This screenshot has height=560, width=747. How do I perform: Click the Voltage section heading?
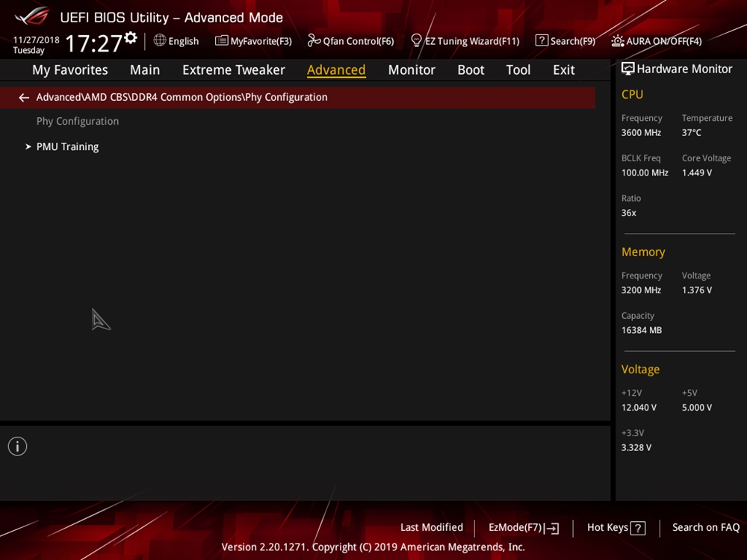tap(640, 370)
